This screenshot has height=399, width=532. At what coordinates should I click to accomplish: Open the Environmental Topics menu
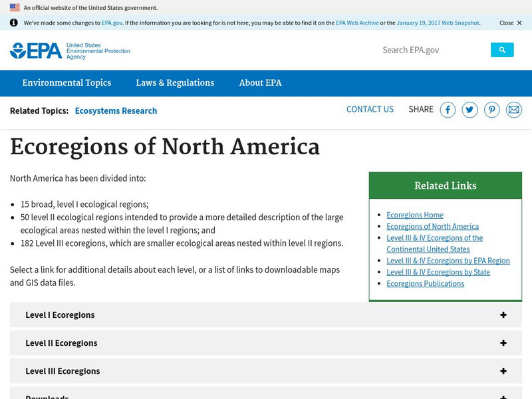(66, 82)
